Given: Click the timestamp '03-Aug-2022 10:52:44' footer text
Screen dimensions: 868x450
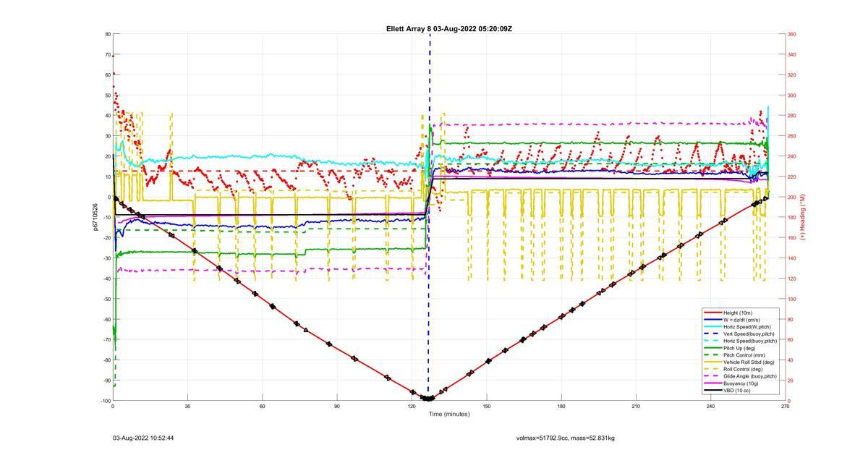Looking at the screenshot, I should tap(143, 438).
